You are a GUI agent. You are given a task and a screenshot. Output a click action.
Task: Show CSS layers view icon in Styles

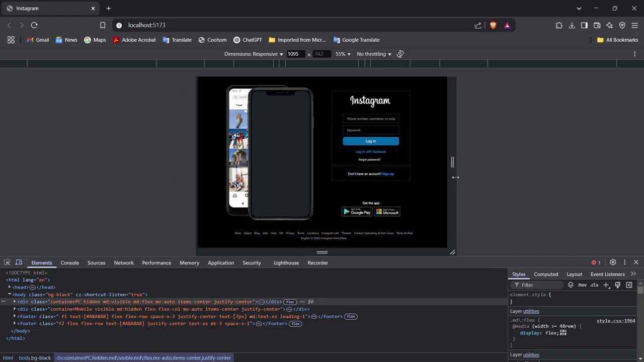571,285
